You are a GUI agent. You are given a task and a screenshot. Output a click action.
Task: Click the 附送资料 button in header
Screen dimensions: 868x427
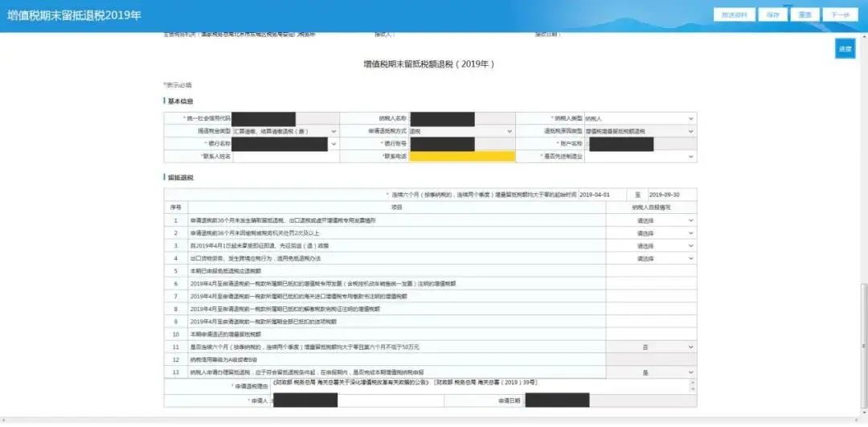tap(734, 15)
